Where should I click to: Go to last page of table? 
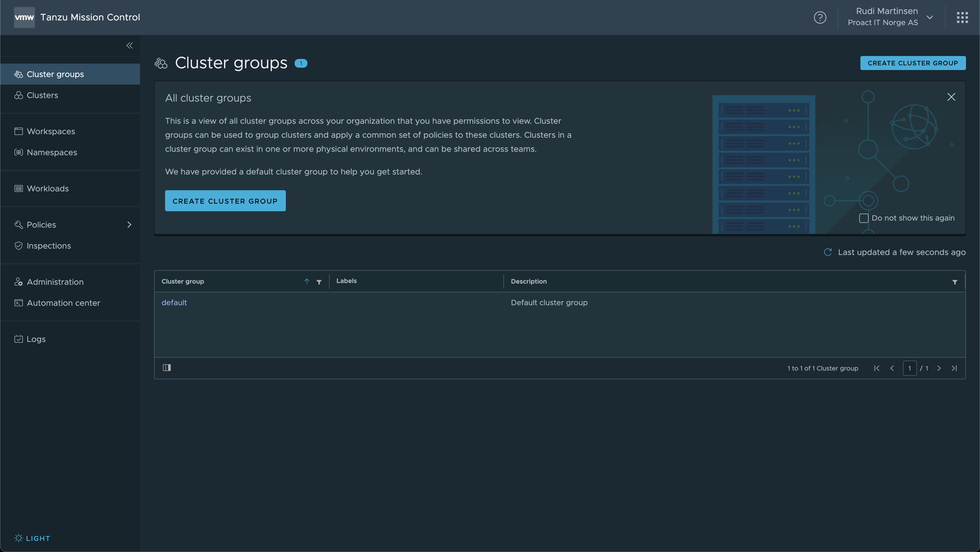point(954,368)
